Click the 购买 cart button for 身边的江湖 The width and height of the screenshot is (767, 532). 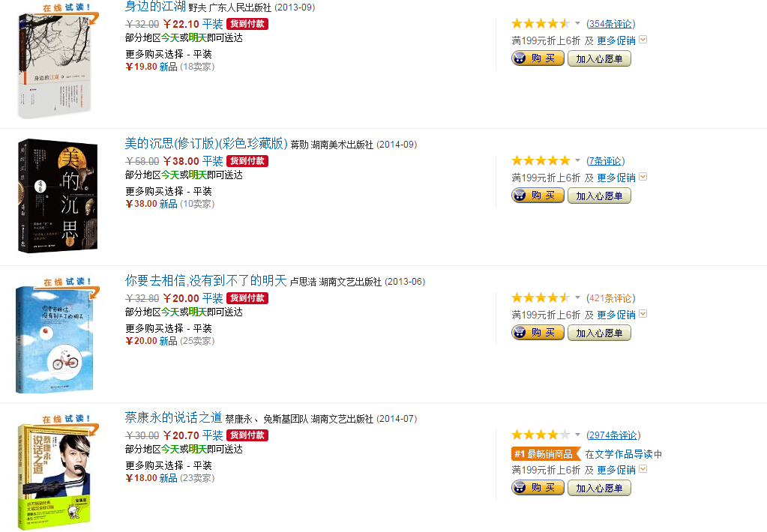click(538, 58)
